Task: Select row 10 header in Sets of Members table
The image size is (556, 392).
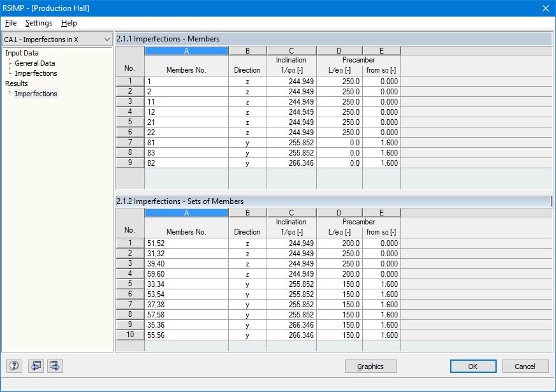Action: click(130, 335)
